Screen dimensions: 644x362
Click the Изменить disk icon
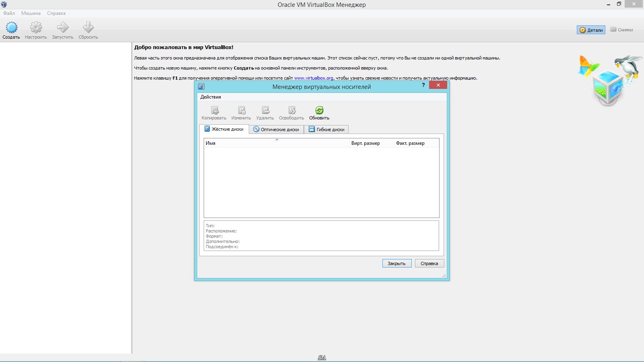(242, 110)
